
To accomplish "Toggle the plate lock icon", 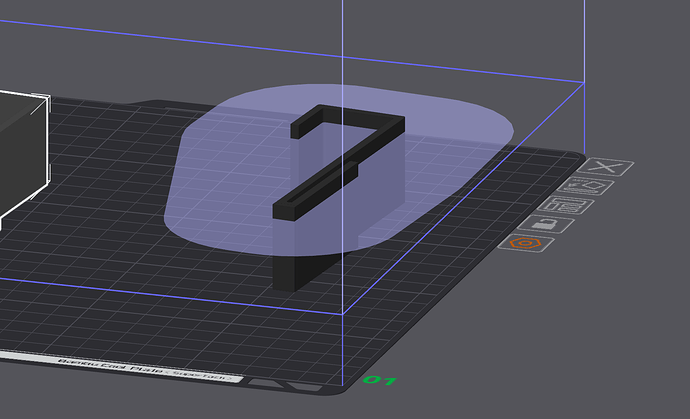I will click(546, 224).
